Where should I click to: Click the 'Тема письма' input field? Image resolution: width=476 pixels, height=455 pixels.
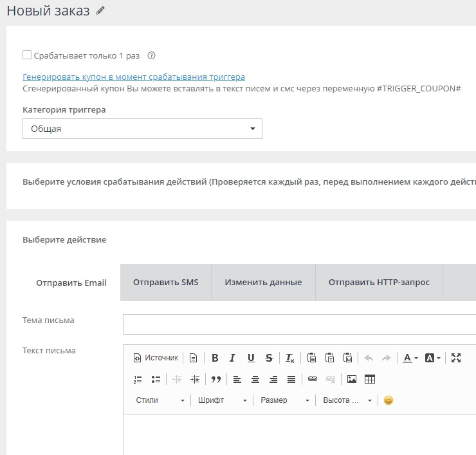(299, 324)
